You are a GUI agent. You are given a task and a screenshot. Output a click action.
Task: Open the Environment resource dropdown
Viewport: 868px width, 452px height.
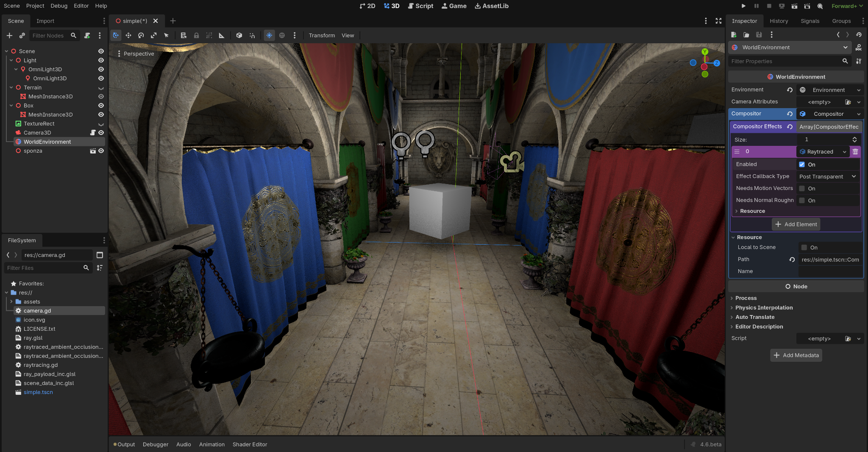(859, 90)
